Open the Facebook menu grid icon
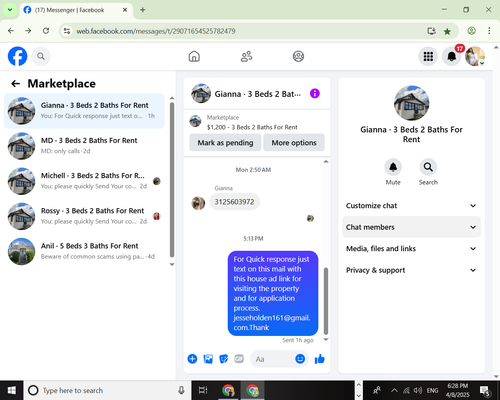500x400 pixels. click(428, 56)
